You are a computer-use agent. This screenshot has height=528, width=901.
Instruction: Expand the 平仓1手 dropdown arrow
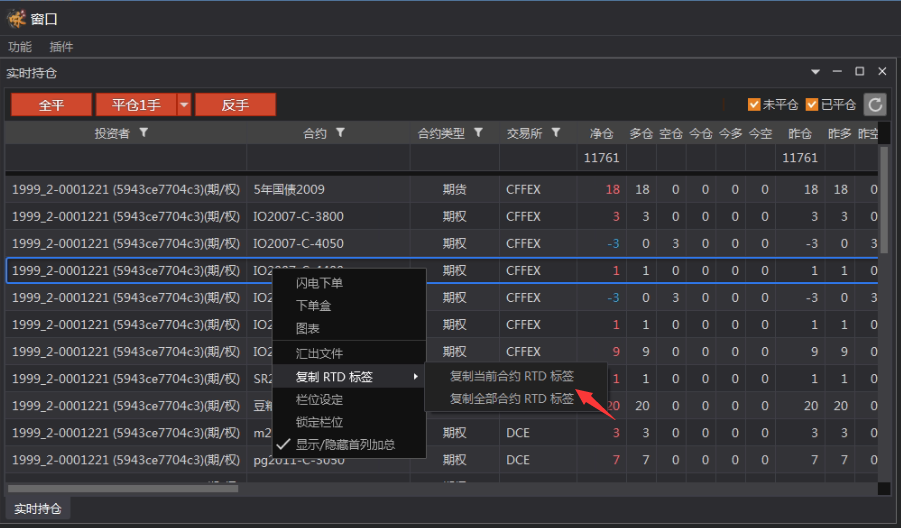point(184,105)
